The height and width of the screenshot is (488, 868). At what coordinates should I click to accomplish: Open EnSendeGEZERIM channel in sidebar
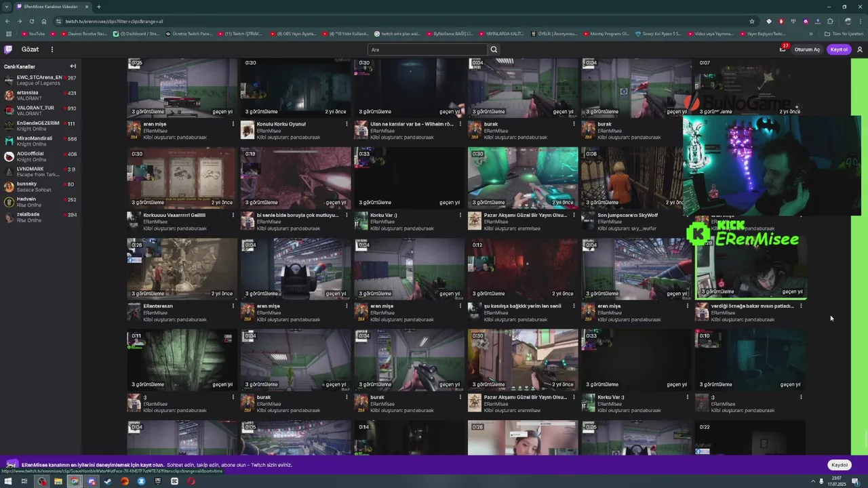pos(40,126)
